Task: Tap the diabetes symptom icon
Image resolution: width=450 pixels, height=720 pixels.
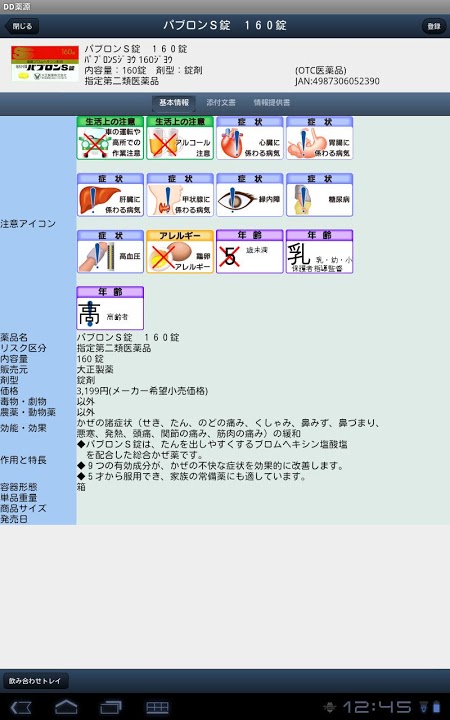Action: coord(320,195)
